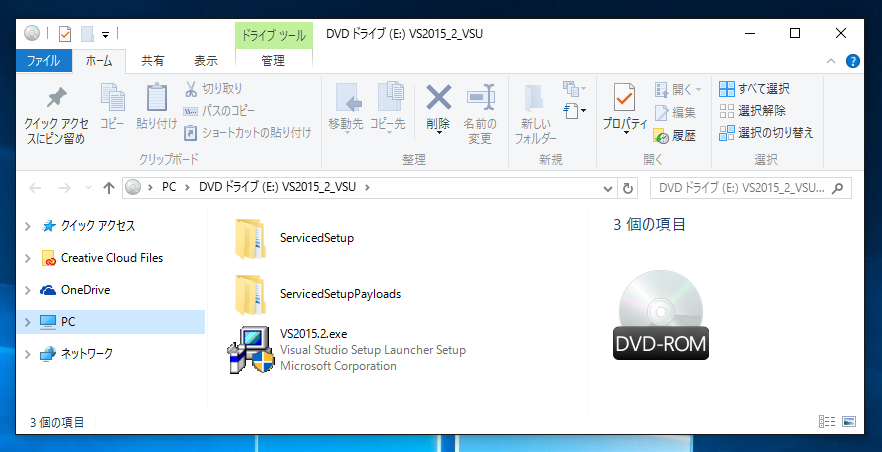Screen dimensions: 882x452
Task: Click the Properties checkmark icon
Action: tap(624, 97)
